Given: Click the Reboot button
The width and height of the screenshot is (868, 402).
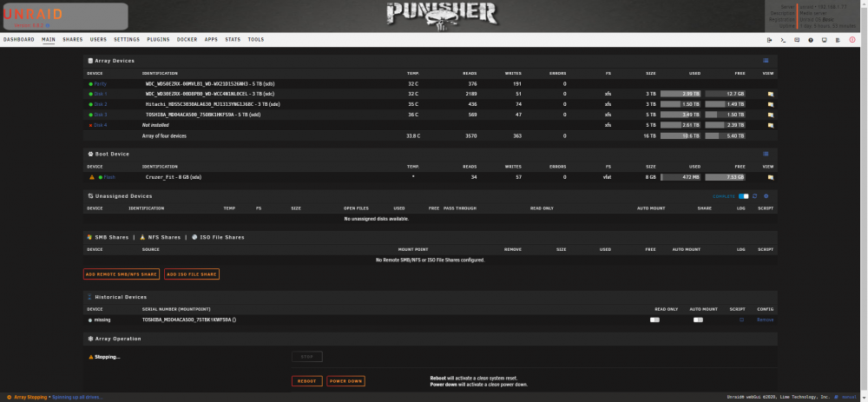Looking at the screenshot, I should (x=307, y=381).
